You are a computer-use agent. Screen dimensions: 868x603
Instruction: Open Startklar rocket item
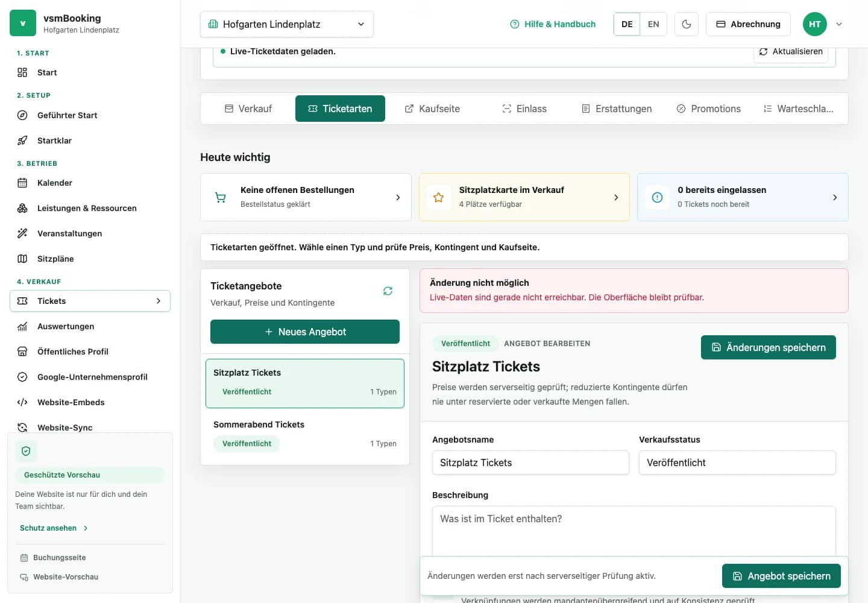point(90,140)
